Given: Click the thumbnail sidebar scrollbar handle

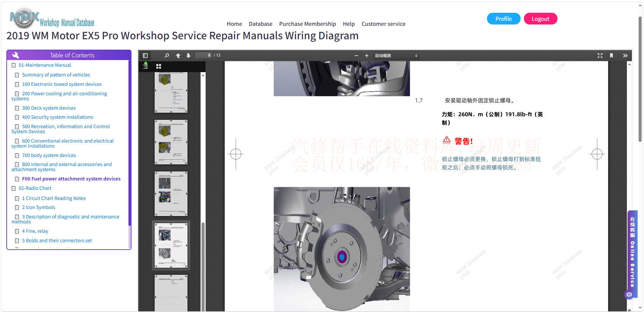Looking at the screenshot, I should click(x=203, y=267).
